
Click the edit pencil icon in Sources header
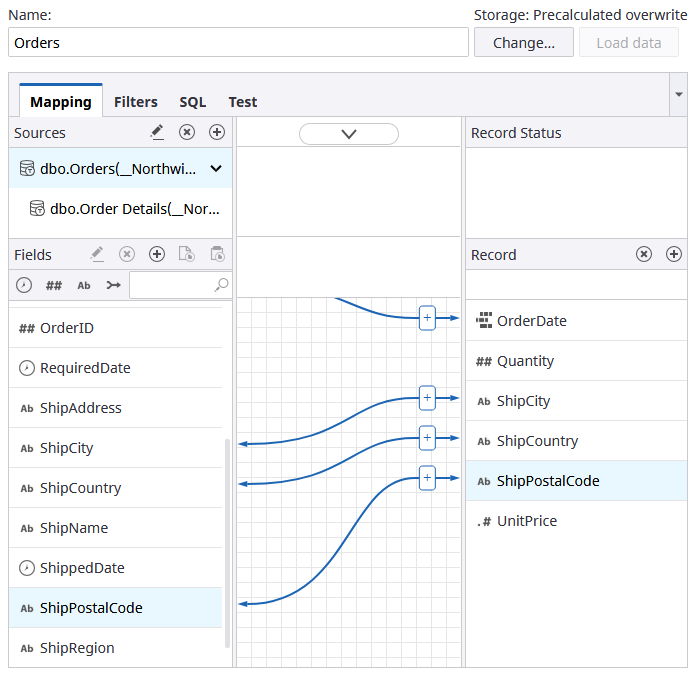pos(157,132)
